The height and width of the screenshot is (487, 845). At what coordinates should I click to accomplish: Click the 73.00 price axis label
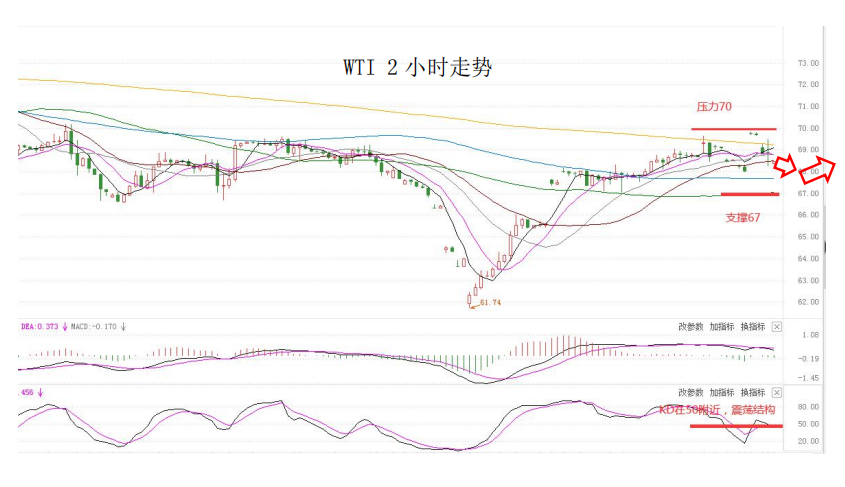pos(808,63)
